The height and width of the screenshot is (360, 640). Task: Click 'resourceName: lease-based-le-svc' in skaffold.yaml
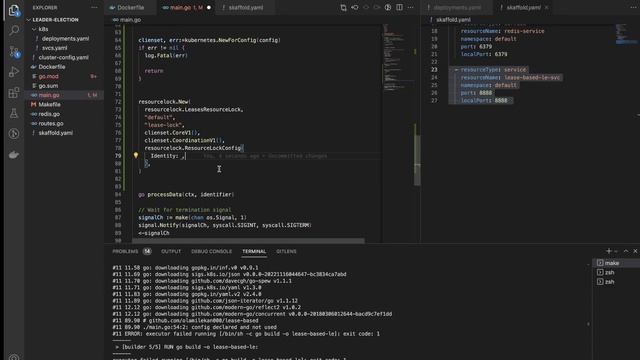[x=510, y=78]
